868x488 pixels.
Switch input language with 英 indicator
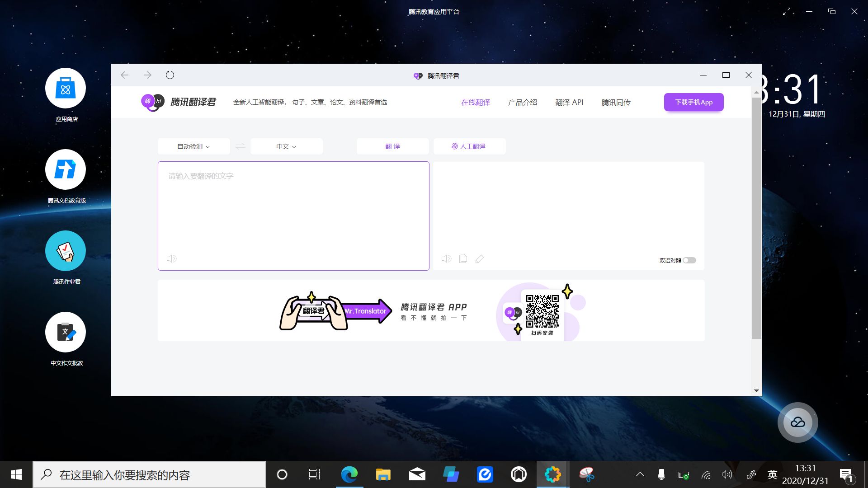click(772, 474)
